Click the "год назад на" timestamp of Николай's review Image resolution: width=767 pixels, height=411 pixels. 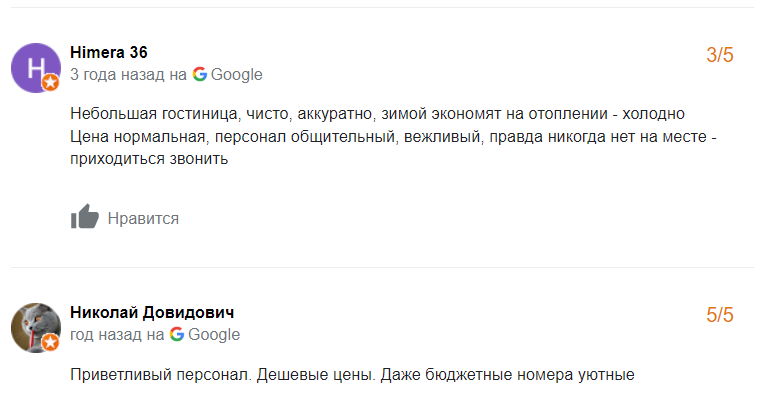pyautogui.click(x=116, y=334)
